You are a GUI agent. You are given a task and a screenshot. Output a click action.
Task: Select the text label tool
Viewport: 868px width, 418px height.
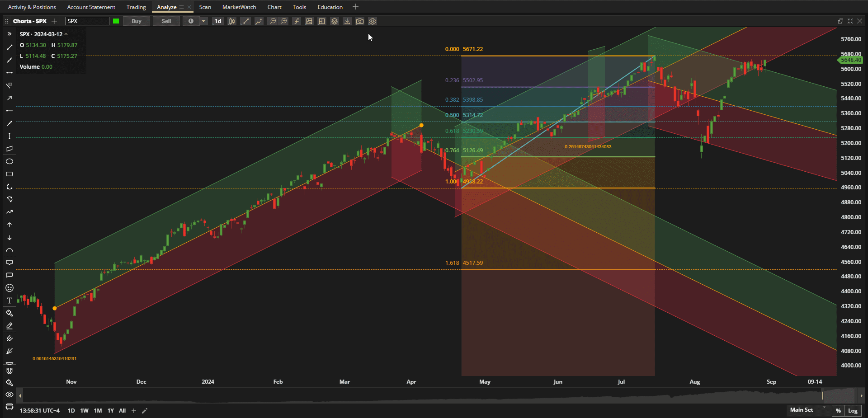pos(9,301)
